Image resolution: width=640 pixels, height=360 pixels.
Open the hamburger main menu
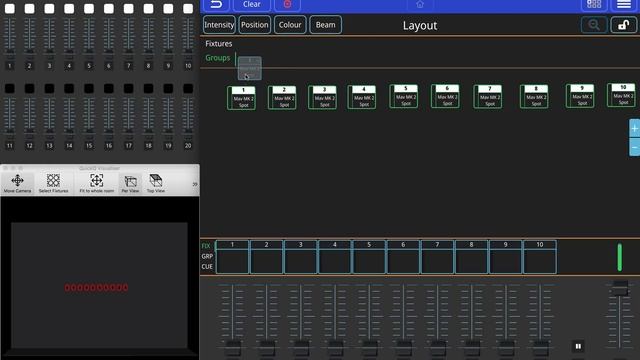click(624, 4)
